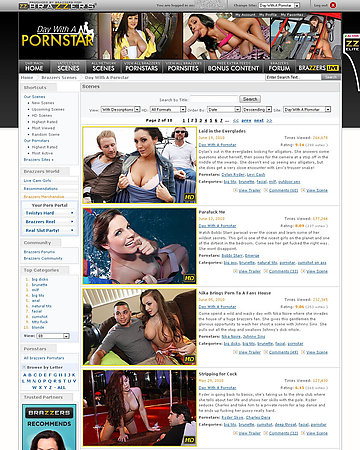The image size is (360, 450).
Task: Click the Search button beside title field
Action: [x=250, y=99]
